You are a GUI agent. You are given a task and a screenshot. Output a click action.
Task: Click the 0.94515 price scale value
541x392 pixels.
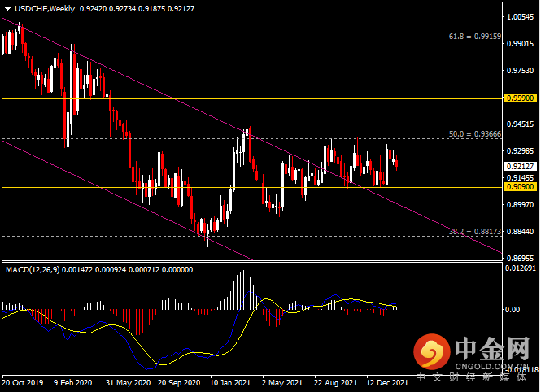[521, 124]
